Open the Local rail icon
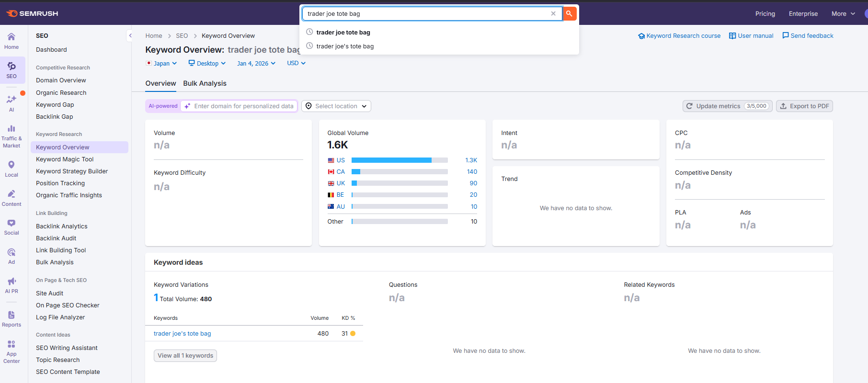The width and height of the screenshot is (868, 383). tap(11, 169)
